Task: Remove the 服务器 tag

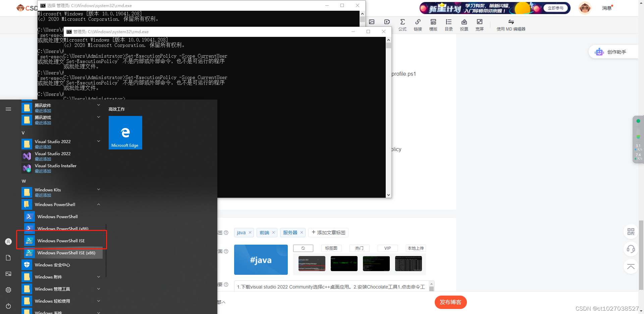Action: [302, 233]
